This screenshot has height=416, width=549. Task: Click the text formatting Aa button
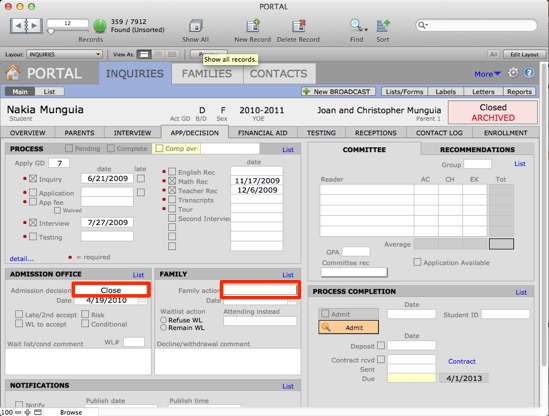[493, 55]
